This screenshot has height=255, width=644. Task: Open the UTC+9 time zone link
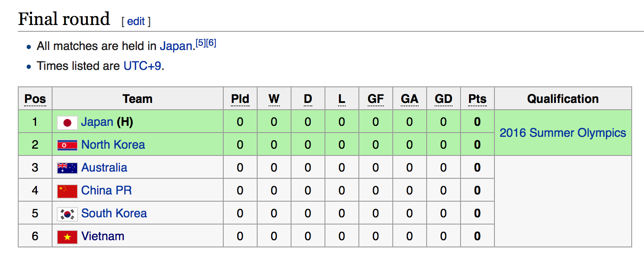pyautogui.click(x=142, y=66)
